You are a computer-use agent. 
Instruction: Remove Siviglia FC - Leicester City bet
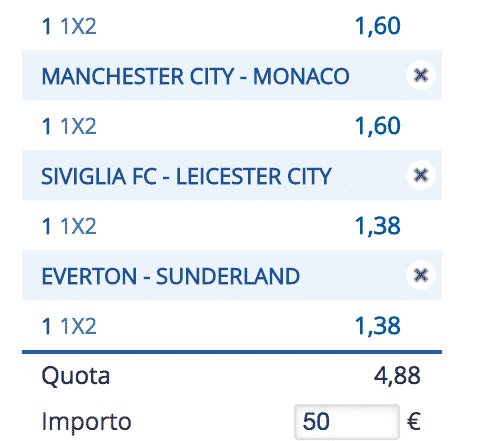pos(421,175)
